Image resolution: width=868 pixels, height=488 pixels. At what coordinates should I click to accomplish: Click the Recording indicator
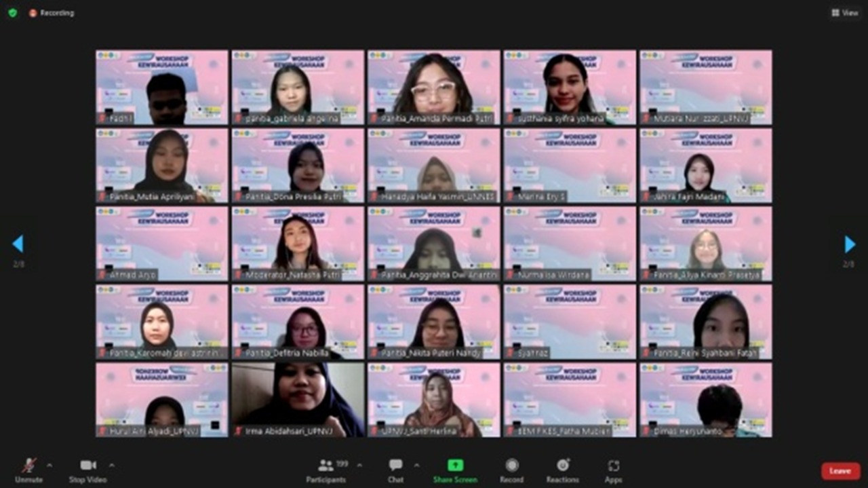pos(52,13)
